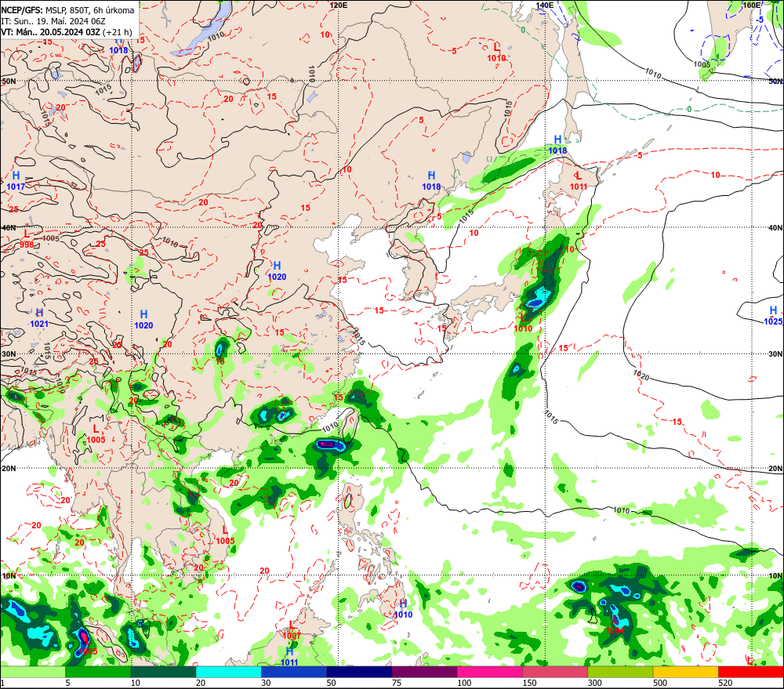Click the 40N latitude label on left edge
The height and width of the screenshot is (689, 784).
[9, 227]
